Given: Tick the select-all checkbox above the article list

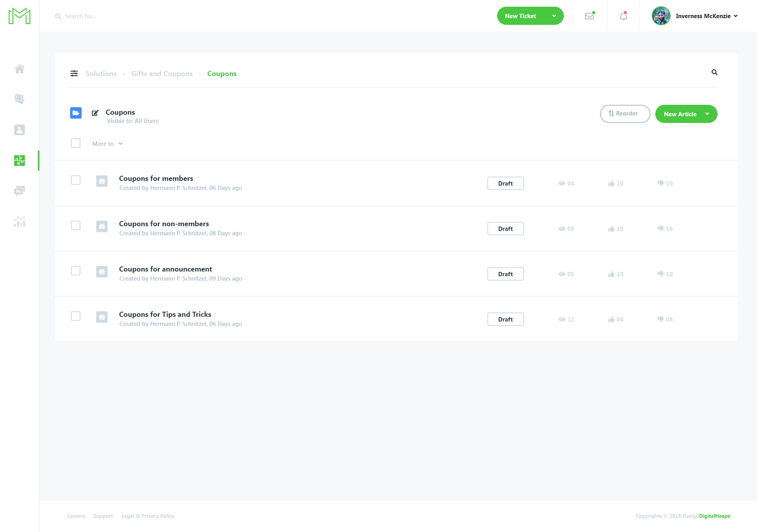Looking at the screenshot, I should (x=75, y=143).
